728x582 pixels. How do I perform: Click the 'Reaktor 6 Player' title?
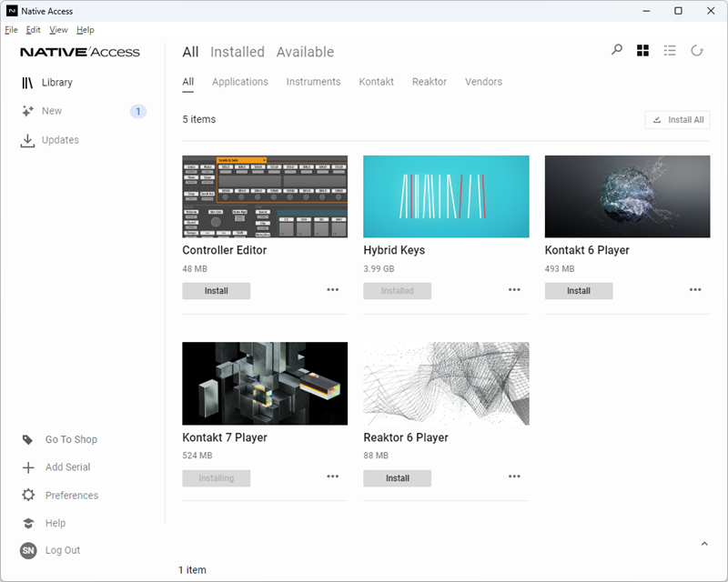click(x=406, y=437)
